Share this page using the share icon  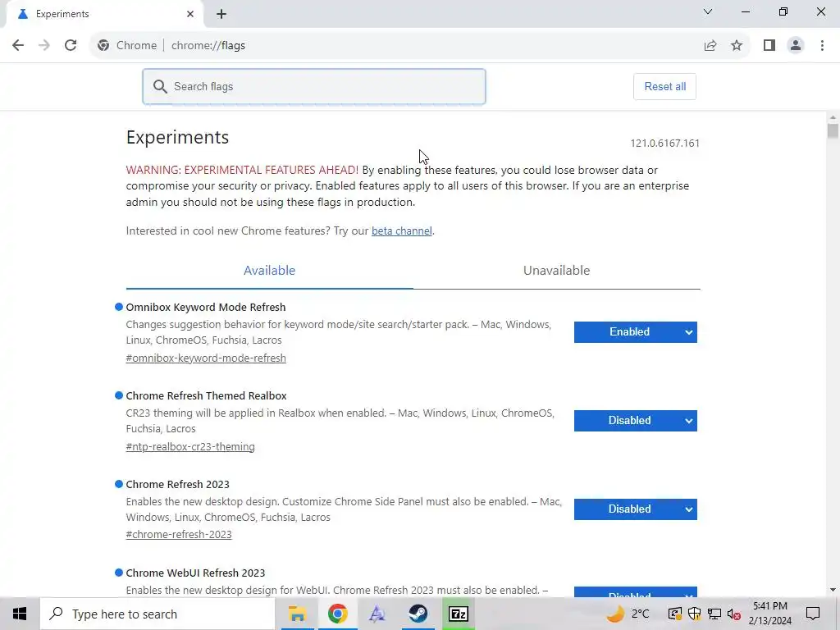710,46
